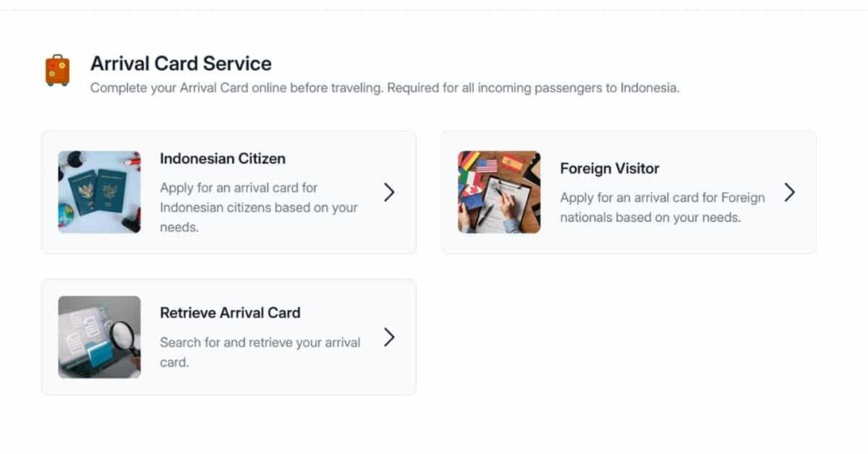Open Indonesian Citizen card chevron arrow
The height and width of the screenshot is (454, 868).
pyautogui.click(x=389, y=192)
